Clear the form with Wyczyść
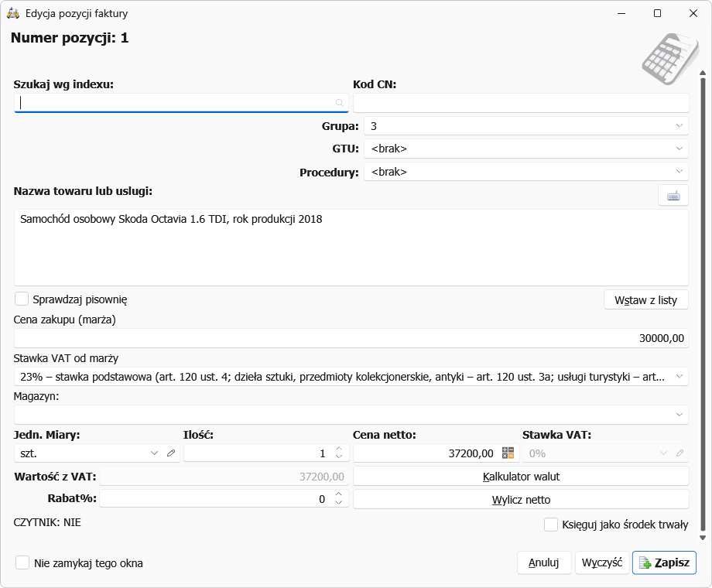Image resolution: width=712 pixels, height=588 pixels. click(x=602, y=562)
